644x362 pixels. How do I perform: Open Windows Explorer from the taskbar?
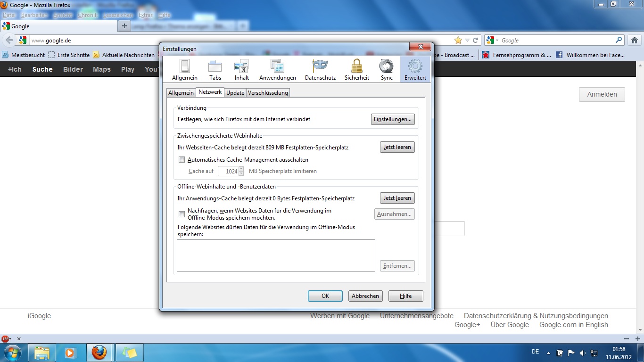pos(42,353)
